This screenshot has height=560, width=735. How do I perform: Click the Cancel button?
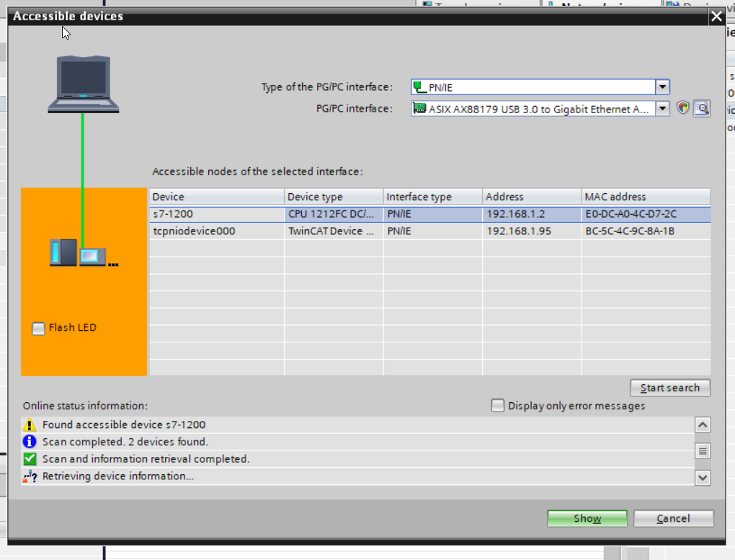tap(674, 518)
